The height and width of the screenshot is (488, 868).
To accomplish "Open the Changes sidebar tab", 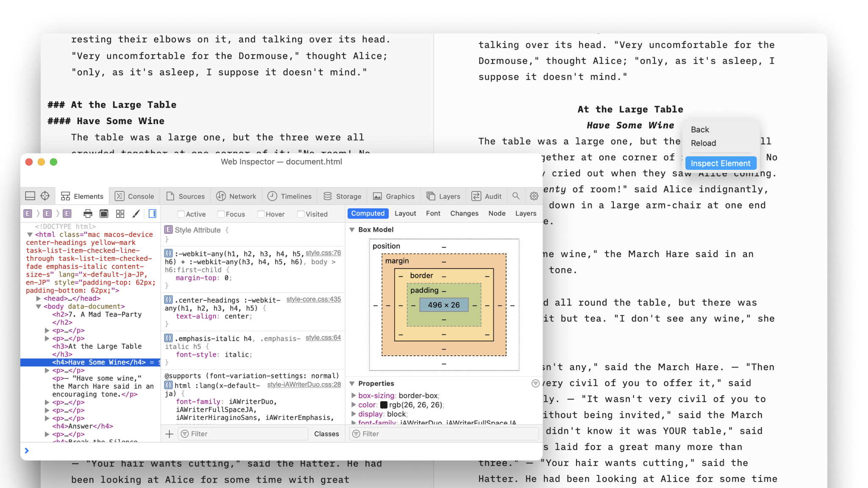I will point(464,213).
